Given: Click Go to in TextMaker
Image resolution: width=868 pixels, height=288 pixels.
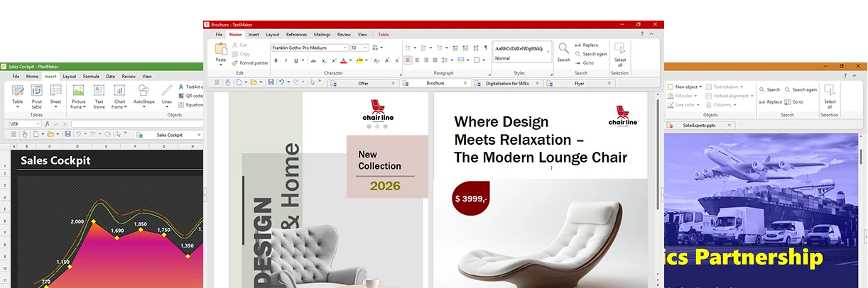Looking at the screenshot, I should (584, 63).
